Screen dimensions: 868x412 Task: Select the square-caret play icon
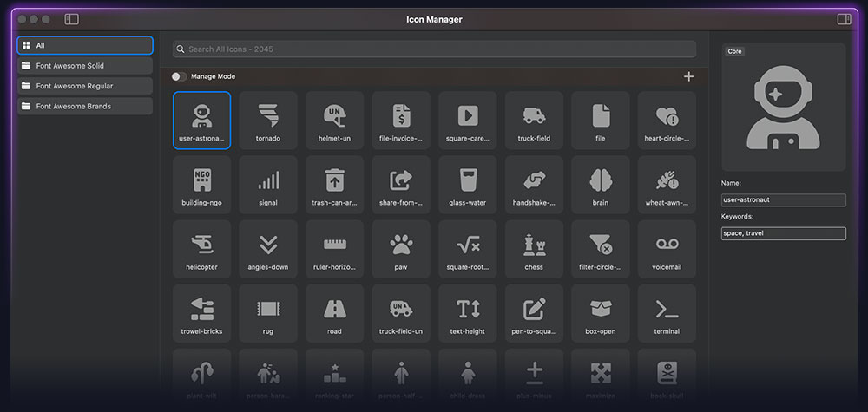coord(468,120)
